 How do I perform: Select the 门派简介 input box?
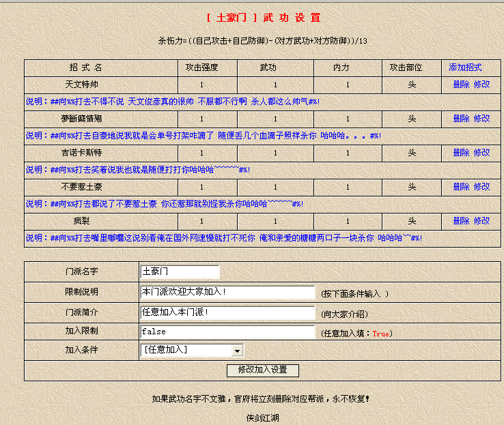pos(227,312)
